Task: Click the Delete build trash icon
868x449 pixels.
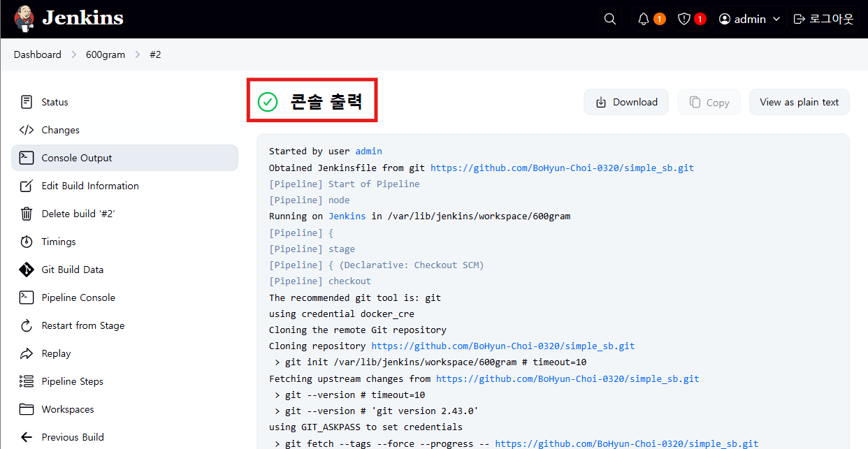Action: click(x=27, y=214)
